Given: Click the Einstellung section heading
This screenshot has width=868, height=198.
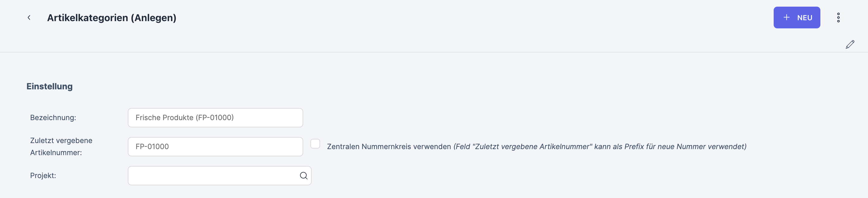Looking at the screenshot, I should point(49,86).
